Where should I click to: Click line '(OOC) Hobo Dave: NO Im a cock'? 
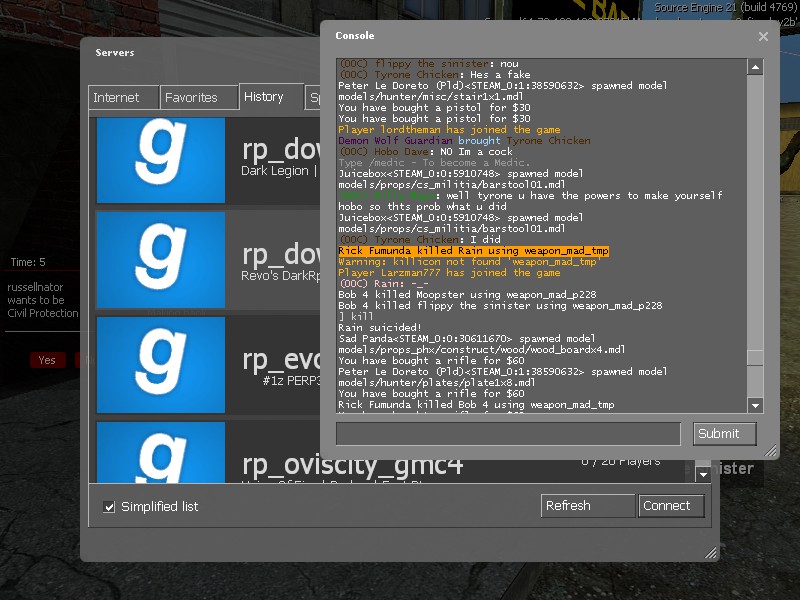(426, 152)
